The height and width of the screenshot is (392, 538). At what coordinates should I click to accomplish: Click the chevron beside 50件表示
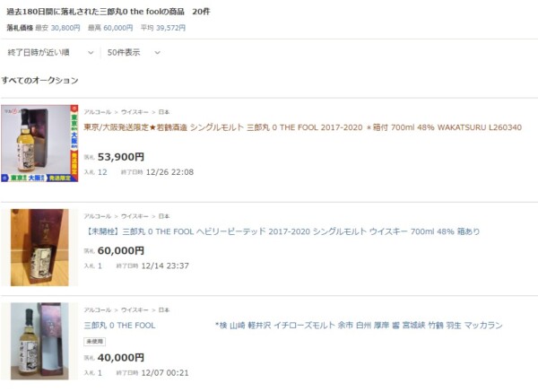tap(157, 53)
